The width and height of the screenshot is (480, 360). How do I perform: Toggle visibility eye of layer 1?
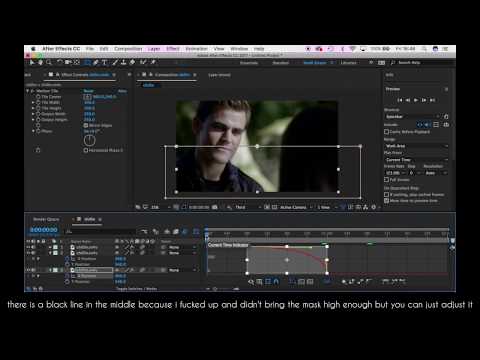click(x=28, y=247)
